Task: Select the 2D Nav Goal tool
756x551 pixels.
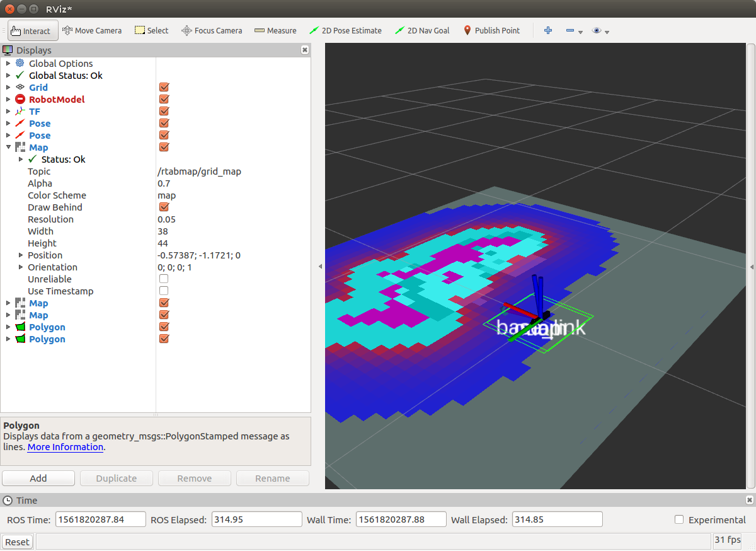Action: click(422, 30)
